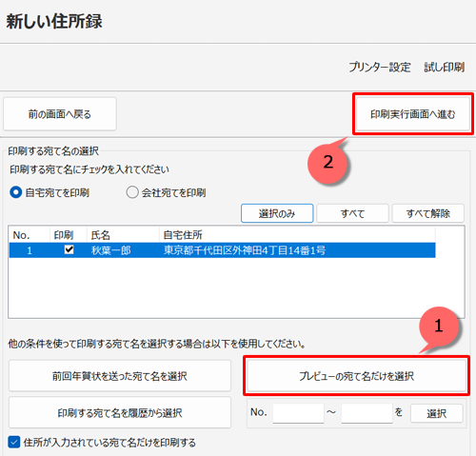
Task: Click 印刷する宛て名を履歴から選択 button
Action: (120, 412)
